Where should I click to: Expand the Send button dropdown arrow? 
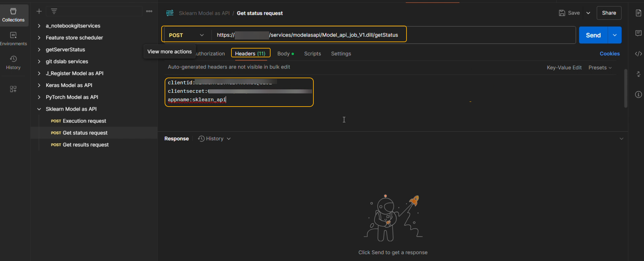coord(615,35)
